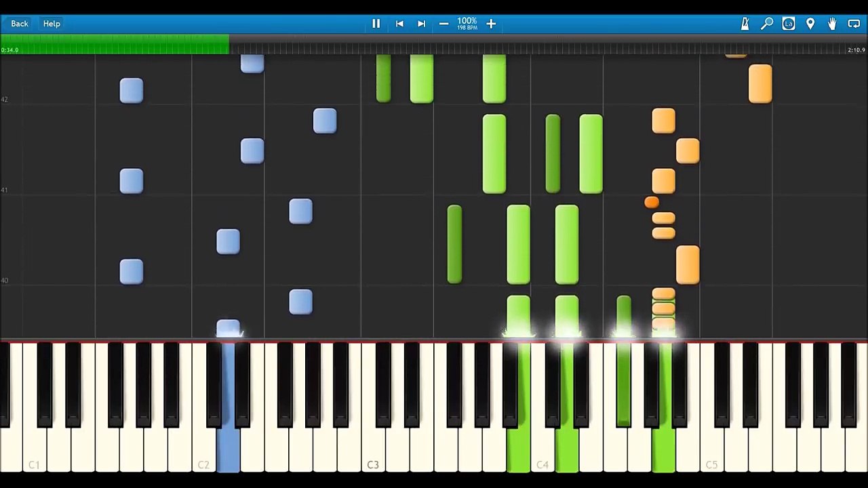Click the measure 41 marker
This screenshot has height=488, width=868.
(5, 190)
